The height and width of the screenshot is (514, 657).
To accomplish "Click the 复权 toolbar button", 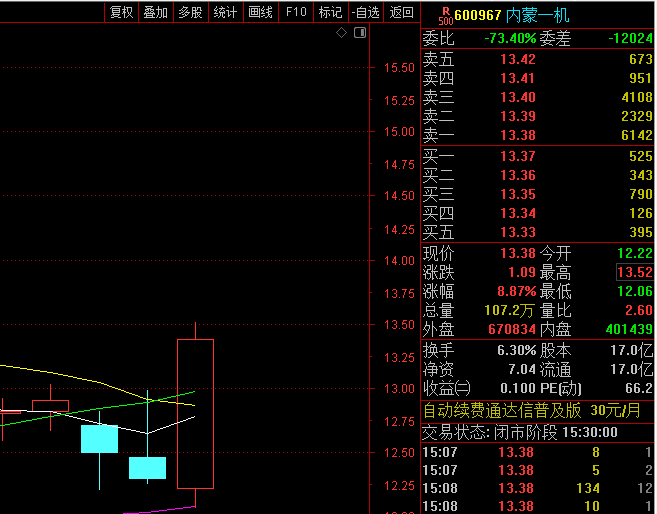I will 122,12.
